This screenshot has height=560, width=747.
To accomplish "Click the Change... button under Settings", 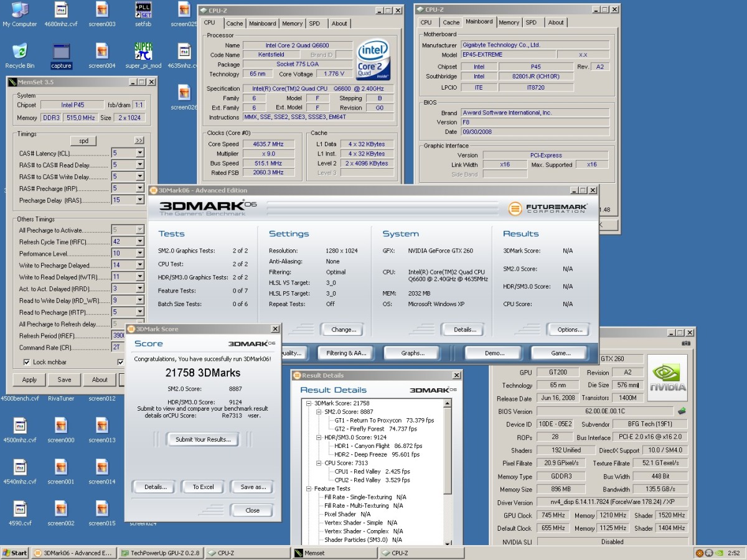I will [342, 329].
